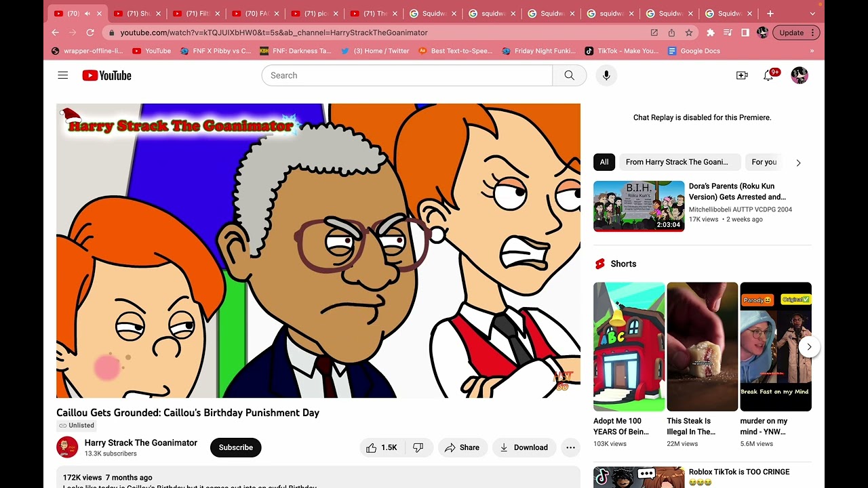Toggle Chrome side panel icon

(x=745, y=33)
